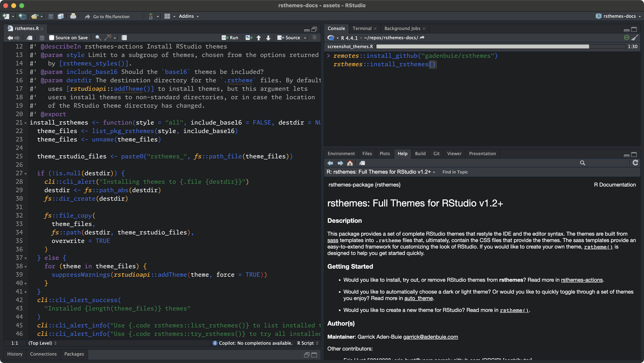The width and height of the screenshot is (644, 363).
Task: Open the Git tab
Action: point(436,153)
